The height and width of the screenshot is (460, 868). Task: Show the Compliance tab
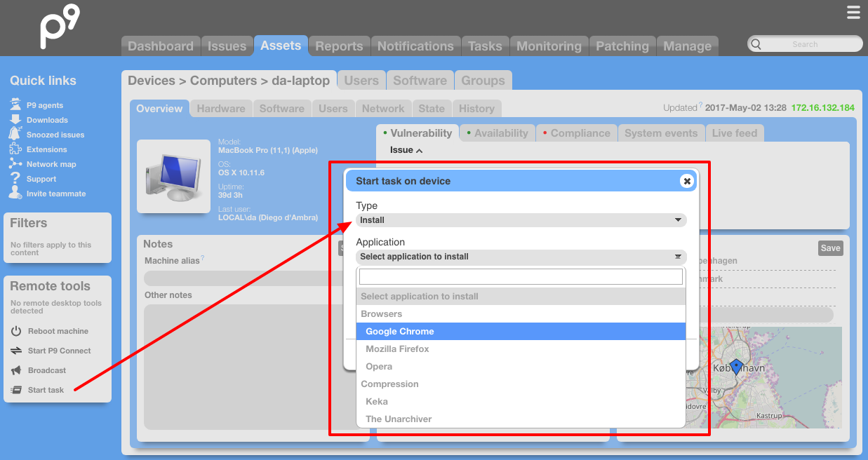pos(577,133)
